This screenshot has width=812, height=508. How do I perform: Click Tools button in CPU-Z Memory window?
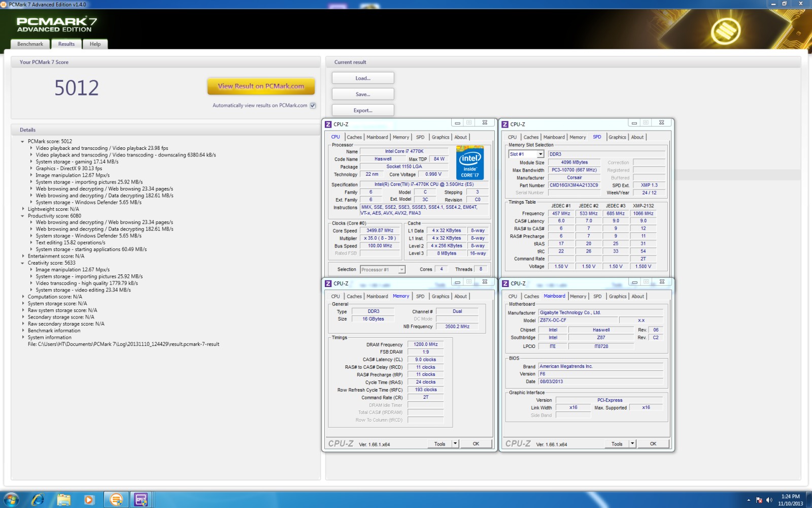coord(439,443)
